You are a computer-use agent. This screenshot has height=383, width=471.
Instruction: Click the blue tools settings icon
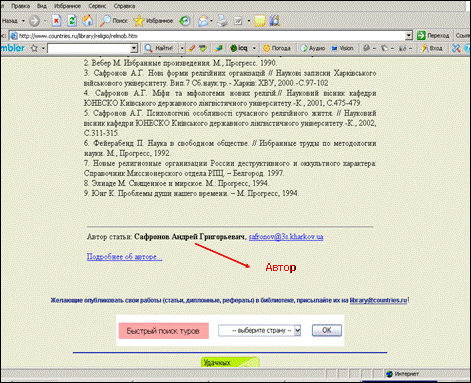coord(456,49)
